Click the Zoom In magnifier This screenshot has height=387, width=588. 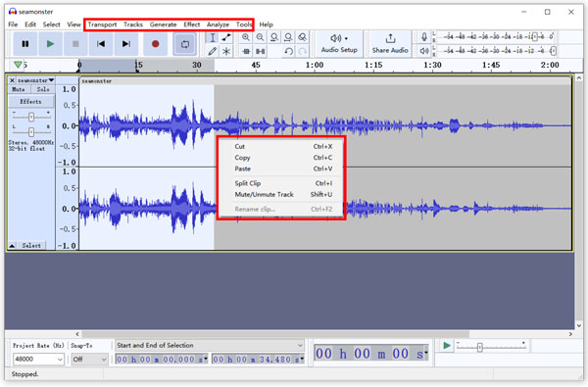pyautogui.click(x=246, y=37)
